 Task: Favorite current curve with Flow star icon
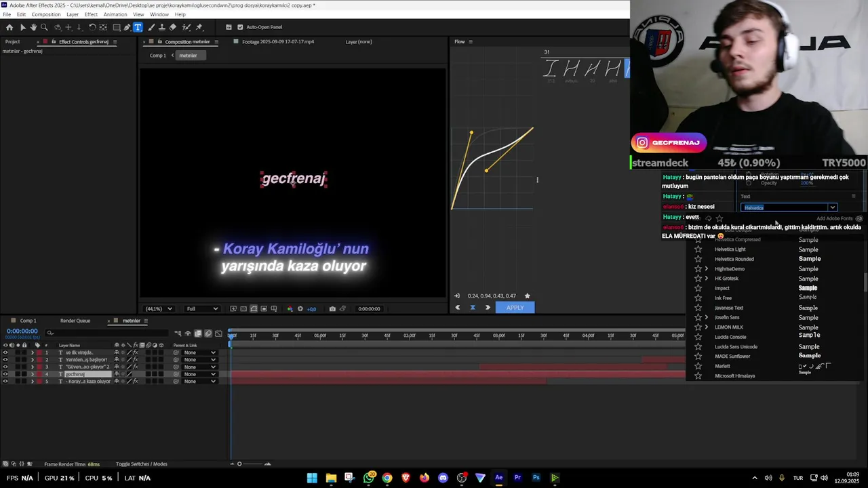click(x=528, y=296)
